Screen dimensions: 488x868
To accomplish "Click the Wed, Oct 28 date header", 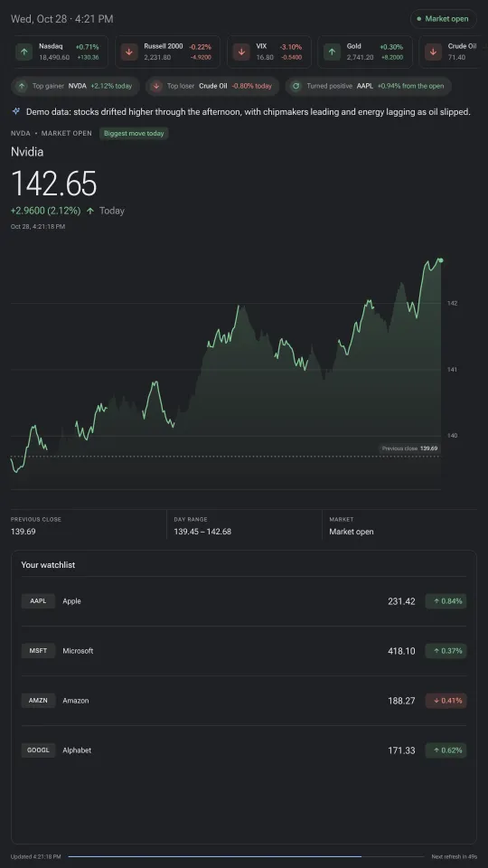I will [62, 19].
